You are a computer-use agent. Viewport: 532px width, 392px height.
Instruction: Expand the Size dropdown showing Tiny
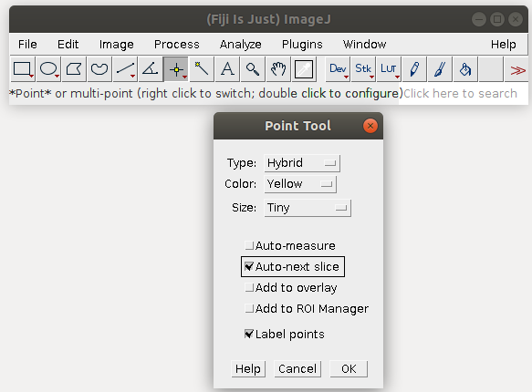click(x=308, y=208)
